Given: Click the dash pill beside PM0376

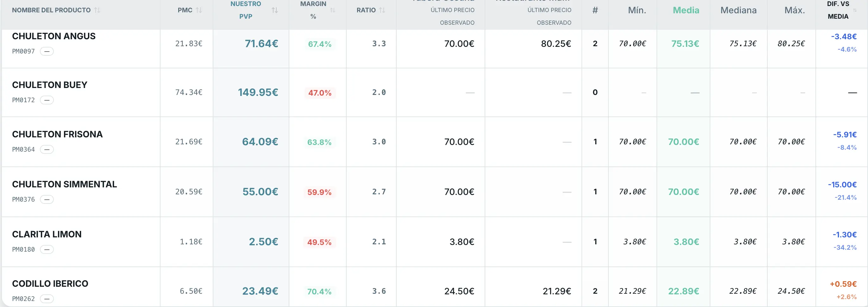Looking at the screenshot, I should coord(47,199).
